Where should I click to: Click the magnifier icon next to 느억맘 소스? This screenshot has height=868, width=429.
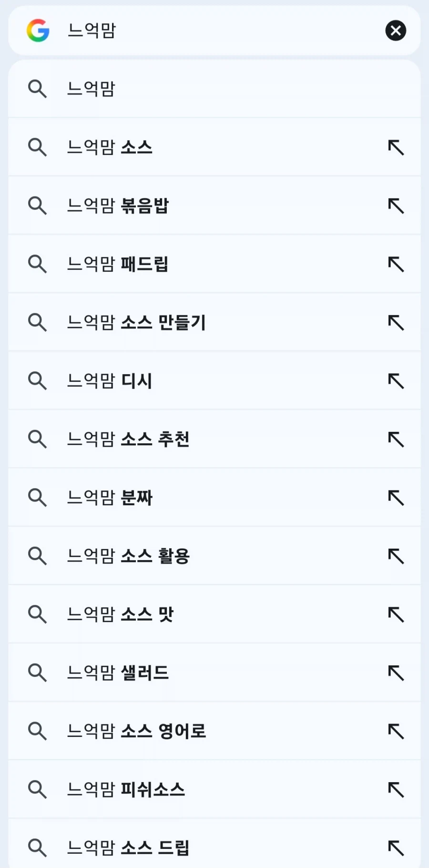point(38,147)
